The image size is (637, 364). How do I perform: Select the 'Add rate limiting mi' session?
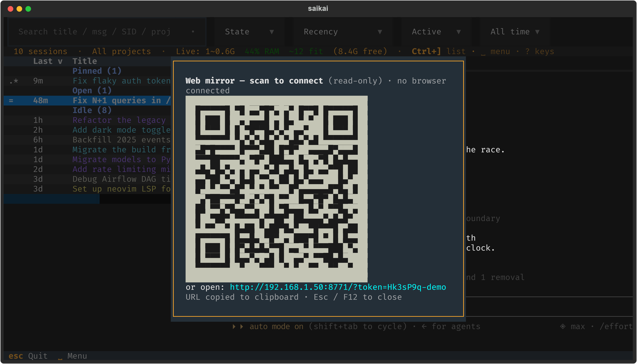pos(87,169)
